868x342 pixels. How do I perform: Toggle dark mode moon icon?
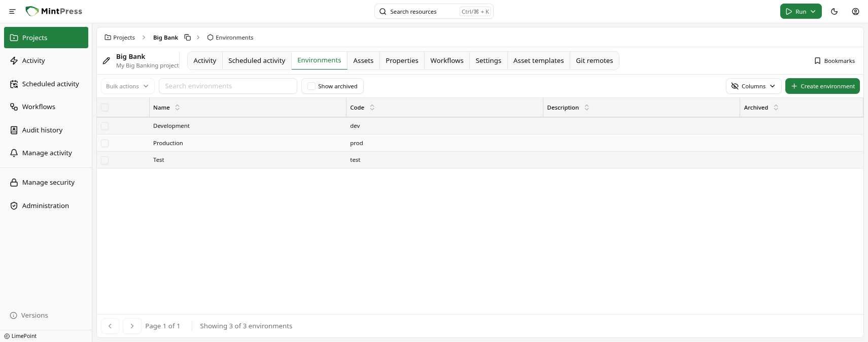[x=834, y=11]
